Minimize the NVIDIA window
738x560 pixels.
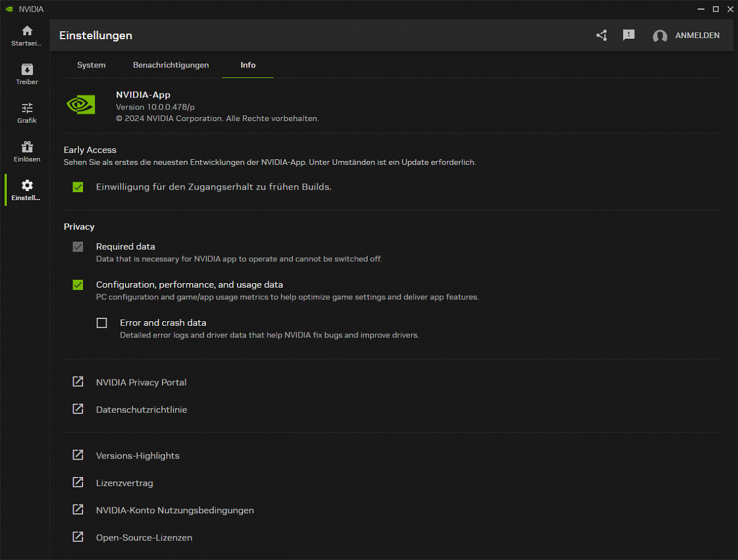tap(701, 9)
